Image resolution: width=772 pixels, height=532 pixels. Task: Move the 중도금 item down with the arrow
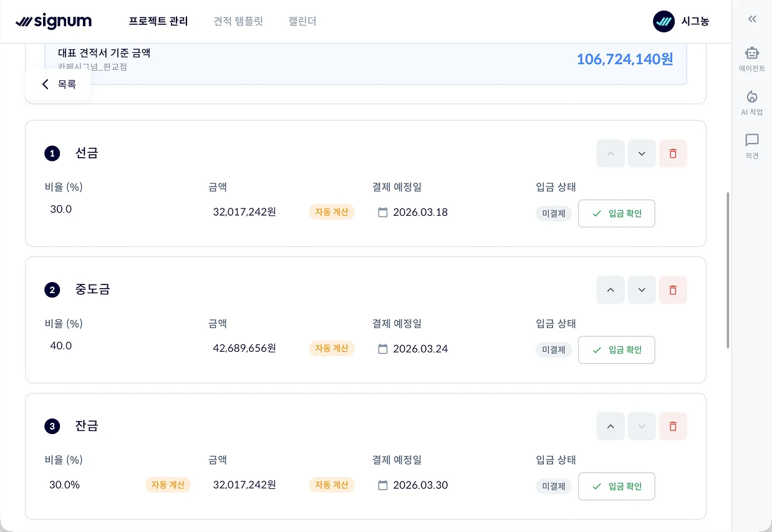coord(642,289)
